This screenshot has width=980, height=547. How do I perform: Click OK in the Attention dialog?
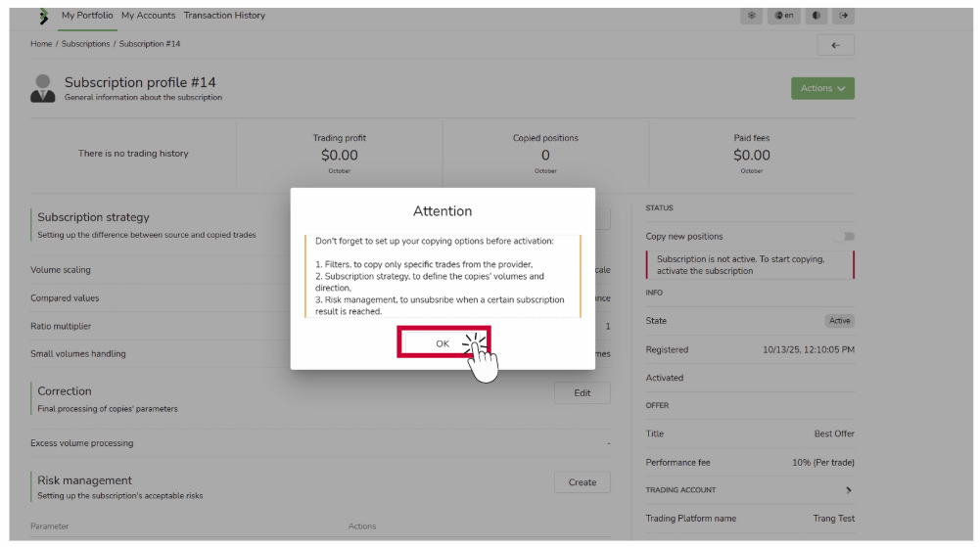[x=443, y=343]
